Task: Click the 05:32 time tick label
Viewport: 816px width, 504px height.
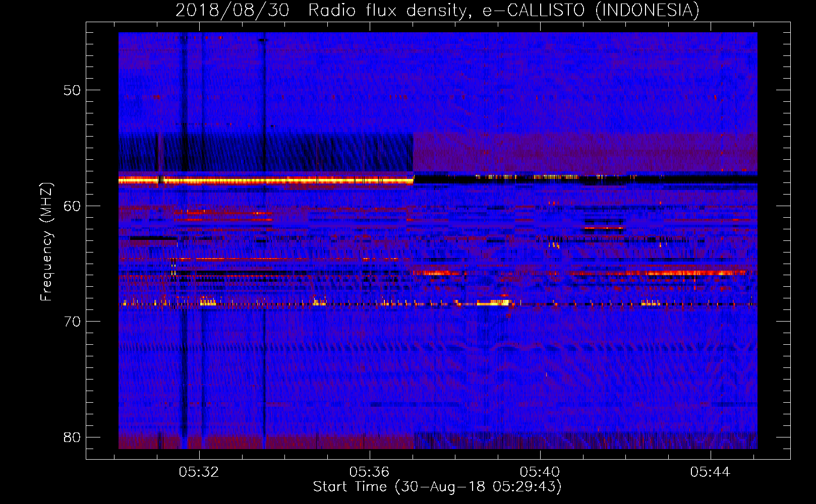Action: [199, 472]
